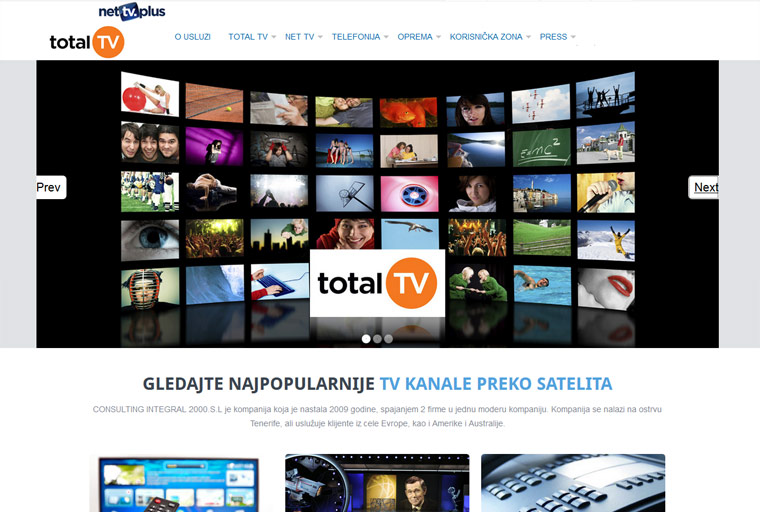Click the total TV header logo

(87, 42)
